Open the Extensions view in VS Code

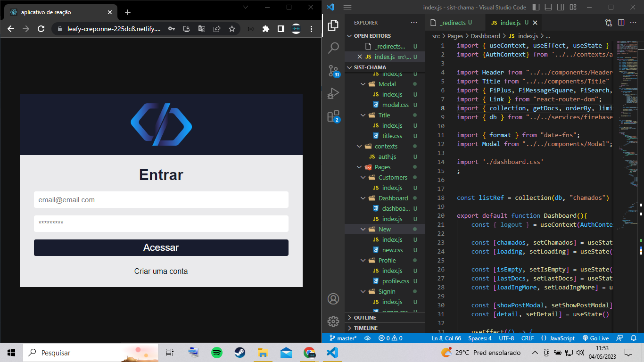click(x=333, y=116)
